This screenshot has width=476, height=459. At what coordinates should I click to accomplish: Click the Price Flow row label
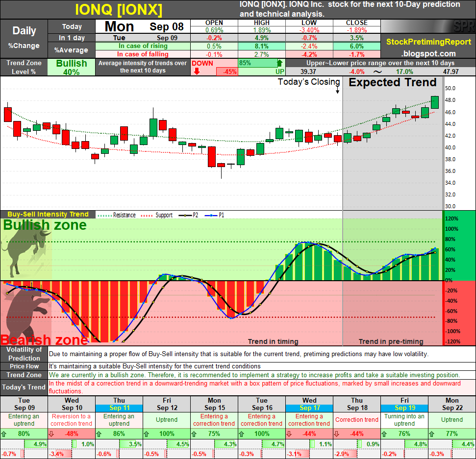24,366
